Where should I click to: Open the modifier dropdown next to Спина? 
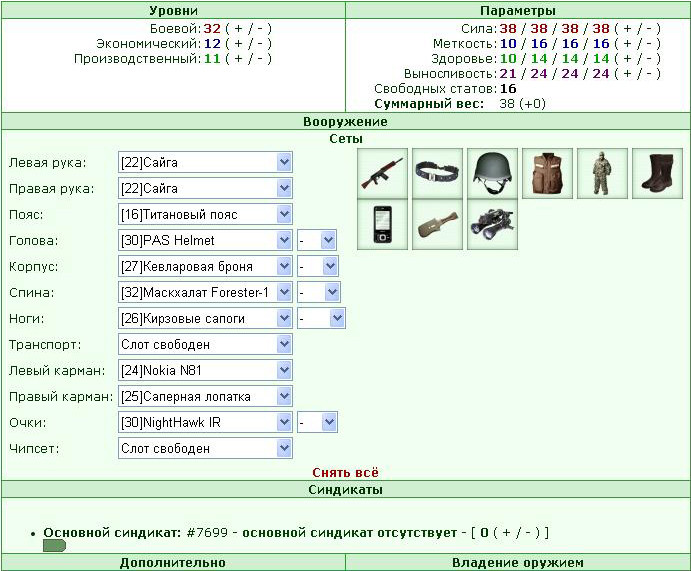click(319, 293)
